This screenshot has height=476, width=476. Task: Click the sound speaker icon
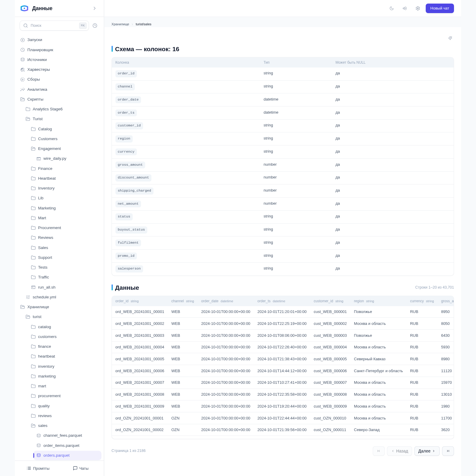pyautogui.click(x=405, y=8)
